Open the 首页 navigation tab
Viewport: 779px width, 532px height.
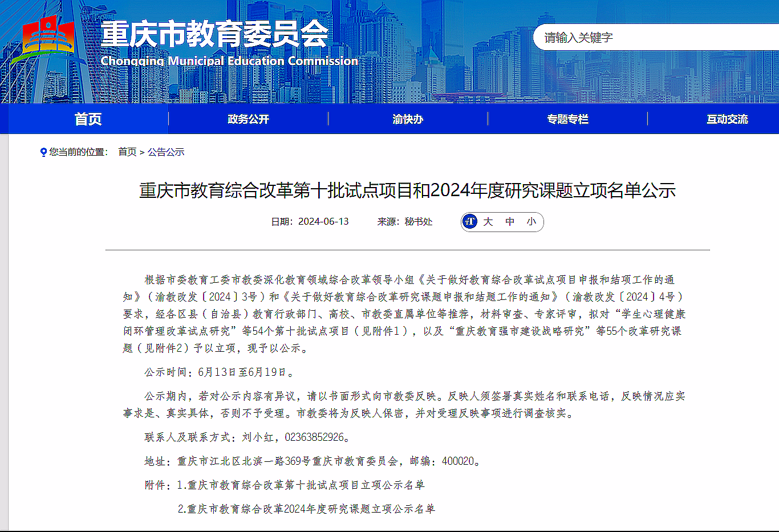pos(88,119)
